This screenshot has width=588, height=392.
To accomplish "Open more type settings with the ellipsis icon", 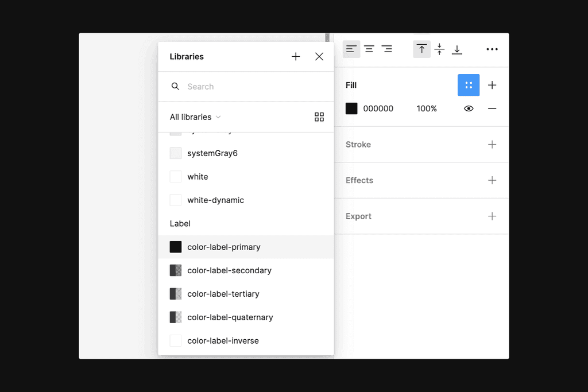I will [492, 49].
